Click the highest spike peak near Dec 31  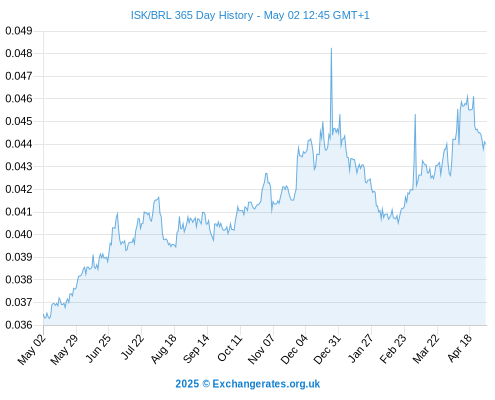(331, 49)
